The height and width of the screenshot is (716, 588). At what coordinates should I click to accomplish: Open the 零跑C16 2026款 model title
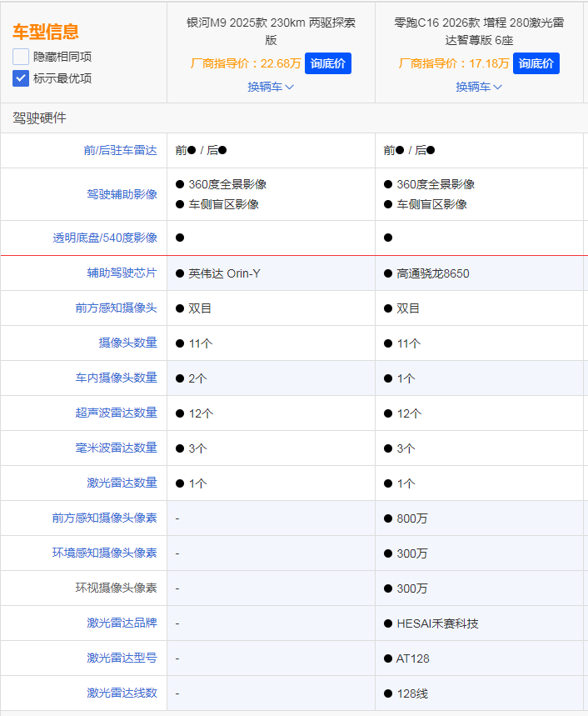click(479, 31)
